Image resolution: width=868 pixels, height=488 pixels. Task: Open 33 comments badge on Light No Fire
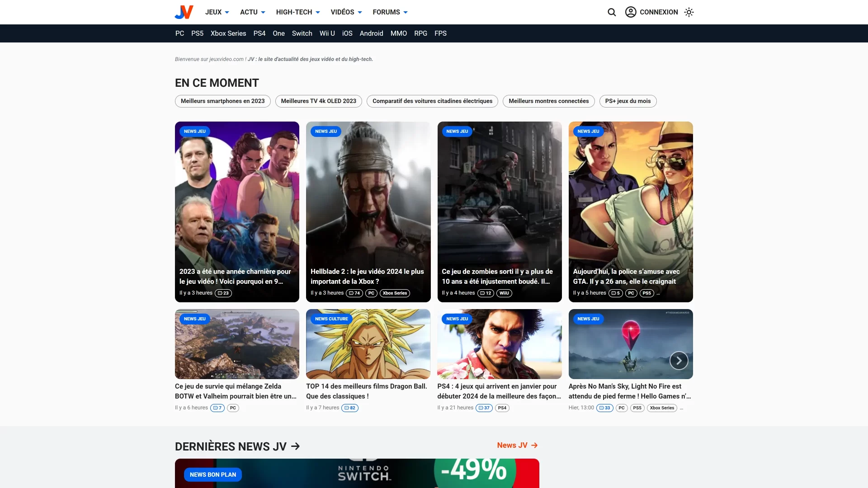coord(605,408)
